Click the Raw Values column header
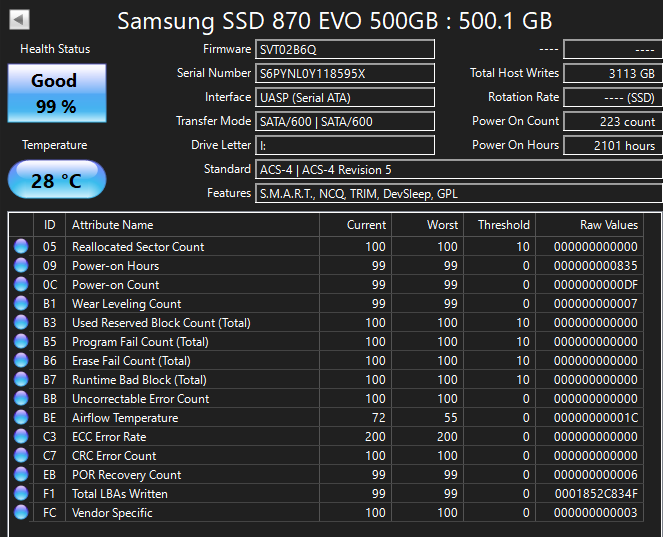This screenshot has height=537, width=663. 590,225
